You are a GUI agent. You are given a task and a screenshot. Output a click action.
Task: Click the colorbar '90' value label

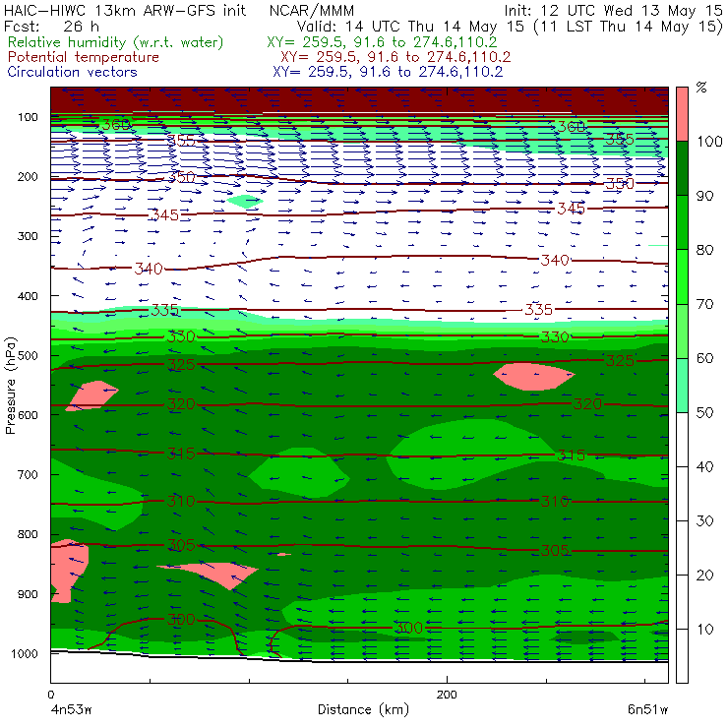point(704,196)
